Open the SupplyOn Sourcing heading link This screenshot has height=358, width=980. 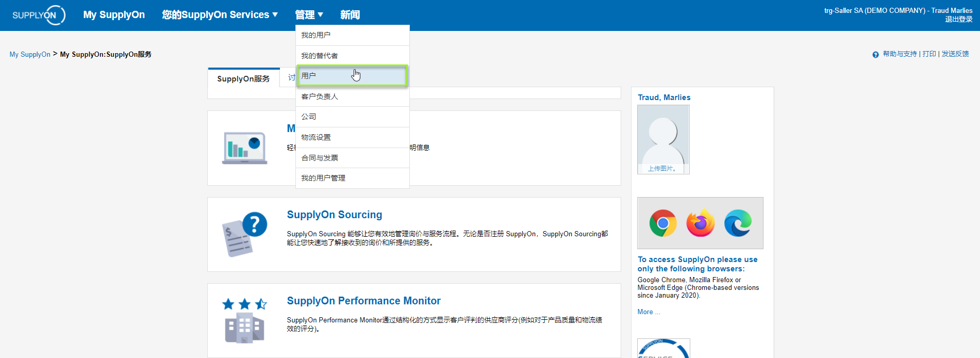coord(335,215)
